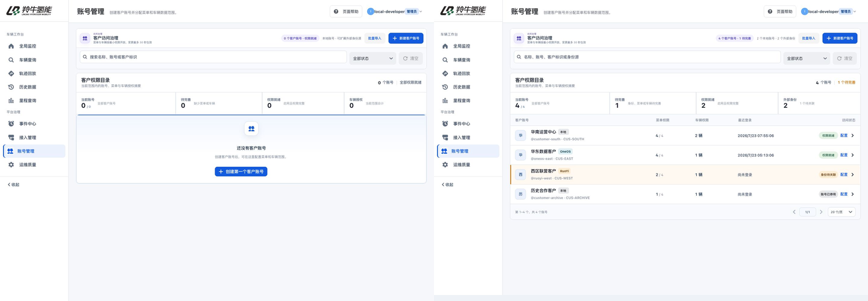The image size is (868, 301).
Task: Click 创建第一个客户账号 button
Action: tap(241, 172)
